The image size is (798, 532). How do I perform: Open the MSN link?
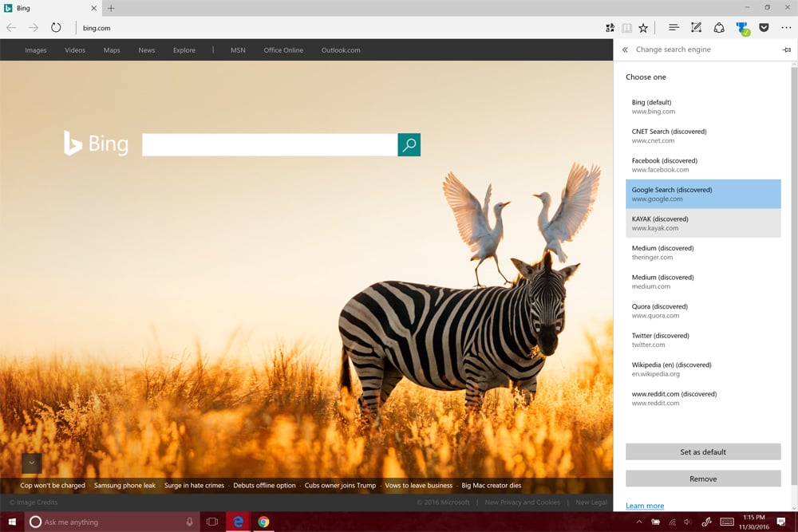[238, 50]
